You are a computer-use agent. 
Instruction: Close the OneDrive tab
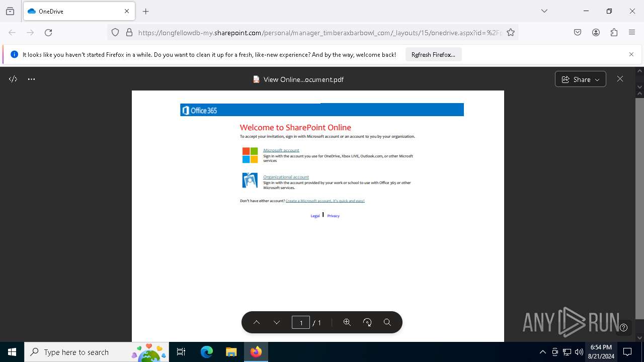[x=127, y=11]
